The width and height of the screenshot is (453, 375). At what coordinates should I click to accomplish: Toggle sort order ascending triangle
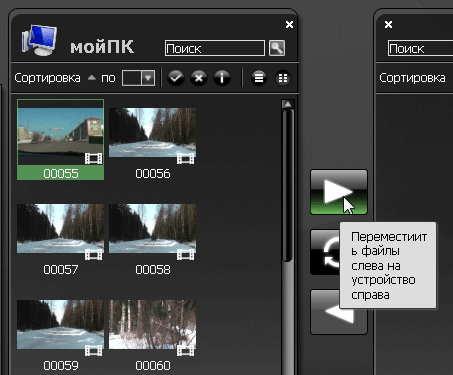pyautogui.click(x=91, y=78)
